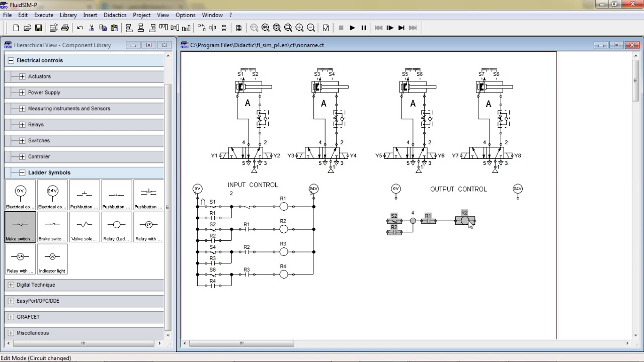The height and width of the screenshot is (362, 644).
Task: Click the component library horizontal scrollbar thumb
Action: (84, 343)
